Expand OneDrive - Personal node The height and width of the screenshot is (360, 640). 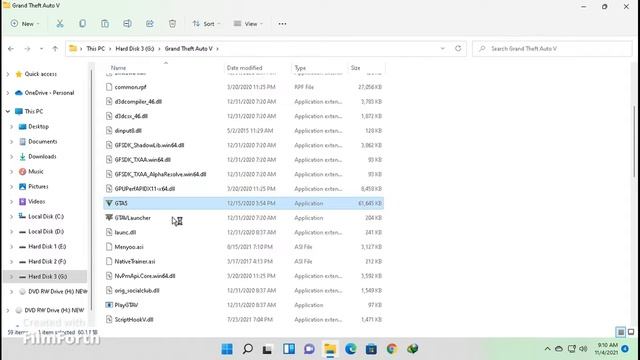[8, 93]
